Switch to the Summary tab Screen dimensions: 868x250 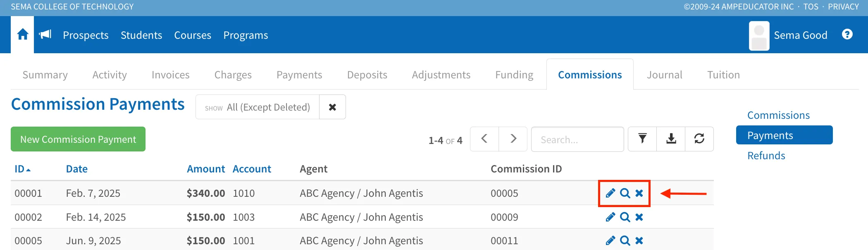click(x=45, y=75)
